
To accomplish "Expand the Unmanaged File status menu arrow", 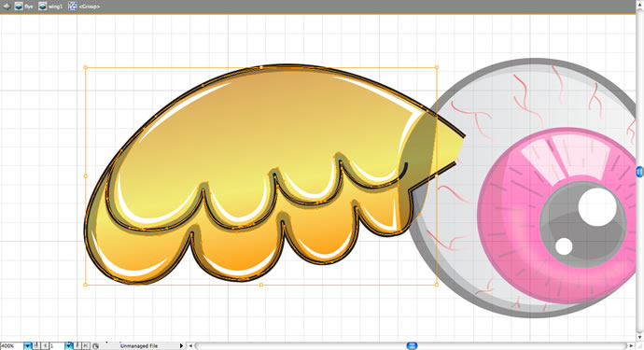I will 181,346.
